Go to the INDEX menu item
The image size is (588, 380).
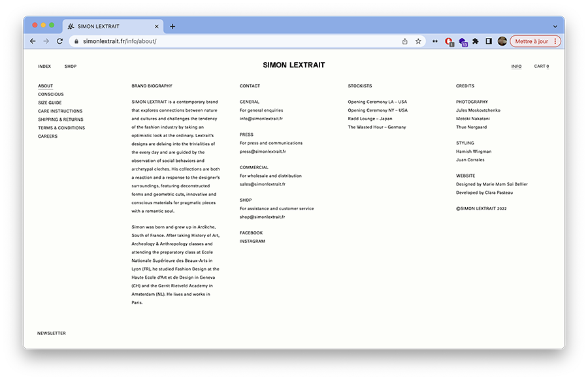point(44,67)
